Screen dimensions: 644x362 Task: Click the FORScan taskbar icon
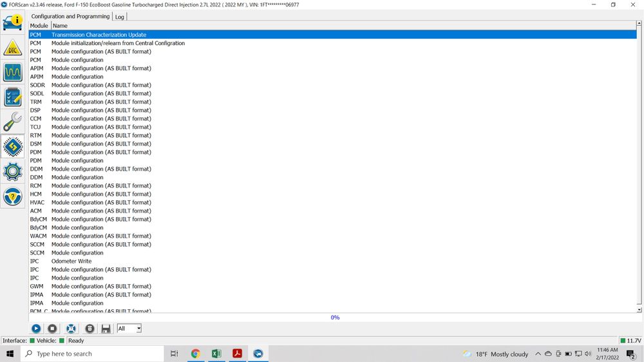point(258,354)
